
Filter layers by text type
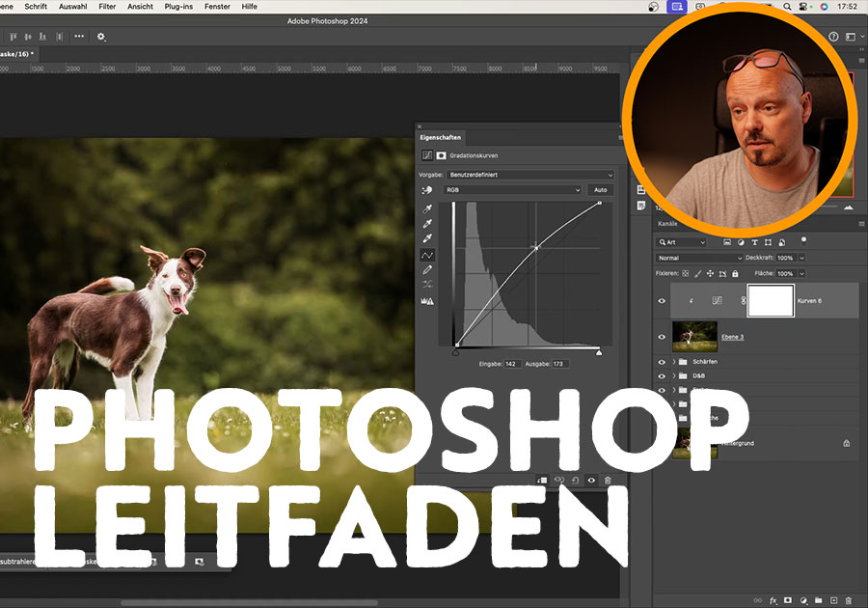[756, 242]
